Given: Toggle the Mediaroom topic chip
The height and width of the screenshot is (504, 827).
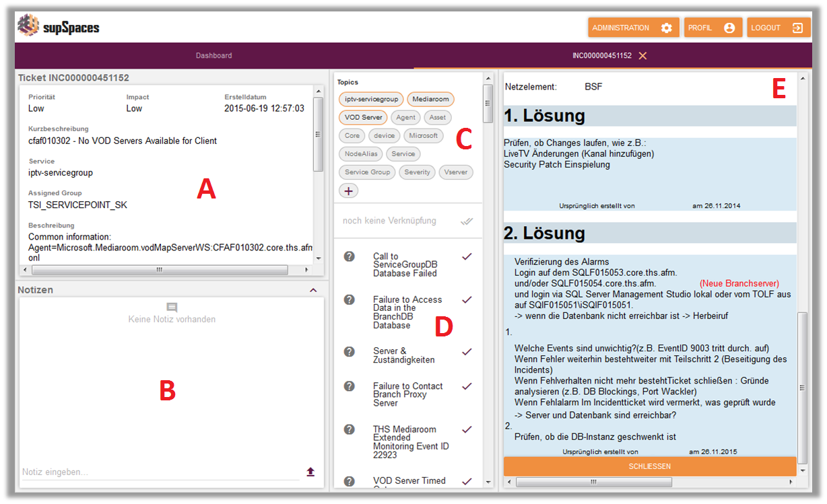Looking at the screenshot, I should point(430,99).
